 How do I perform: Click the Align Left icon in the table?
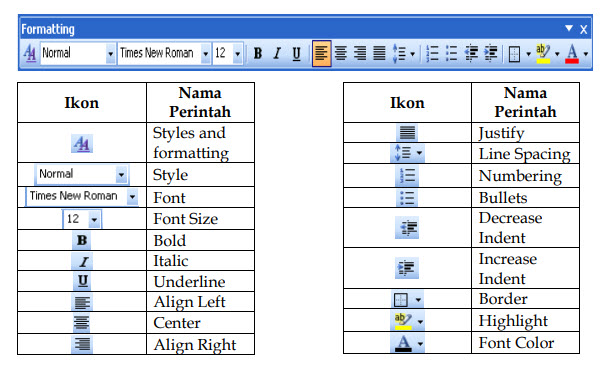point(82,303)
